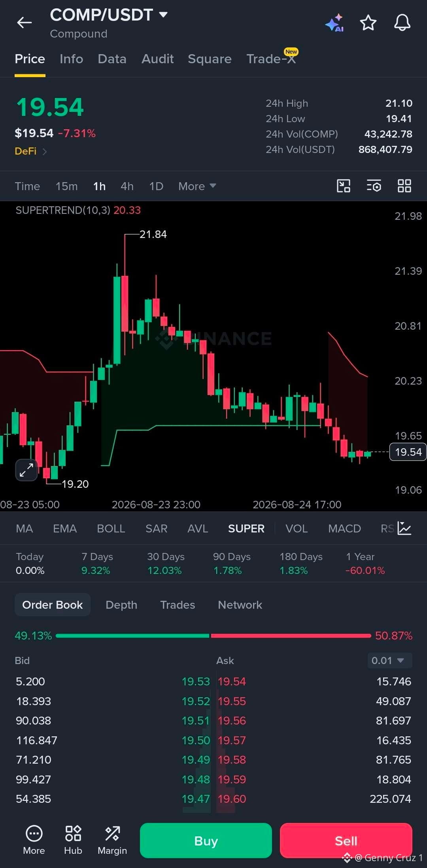Tap the red Sell button
Screen dimensions: 427x868
pyautogui.click(x=346, y=840)
